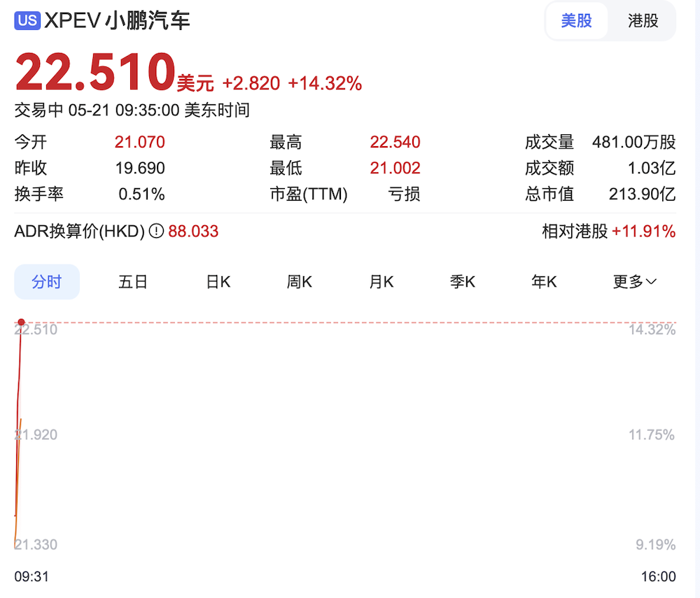The image size is (700, 598).
Task: Click the red dot price marker on chart
Action: 22,321
